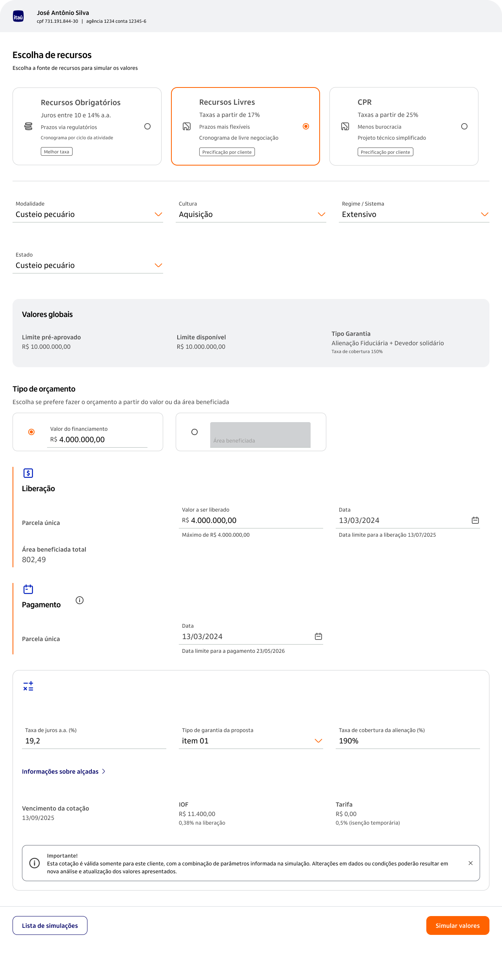Open calendar picker for Pagamento date
Screen dimensions: 502x980
point(318,636)
